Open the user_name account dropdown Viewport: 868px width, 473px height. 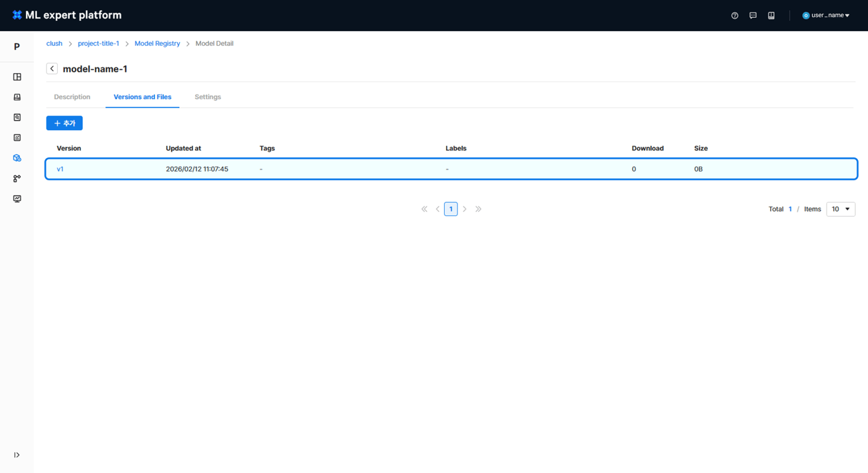pyautogui.click(x=826, y=15)
